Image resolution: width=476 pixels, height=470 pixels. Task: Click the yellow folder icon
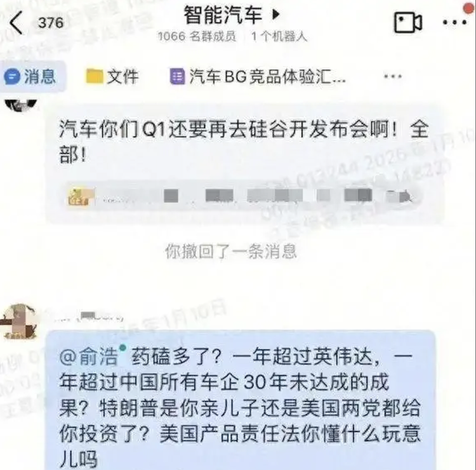(x=95, y=76)
